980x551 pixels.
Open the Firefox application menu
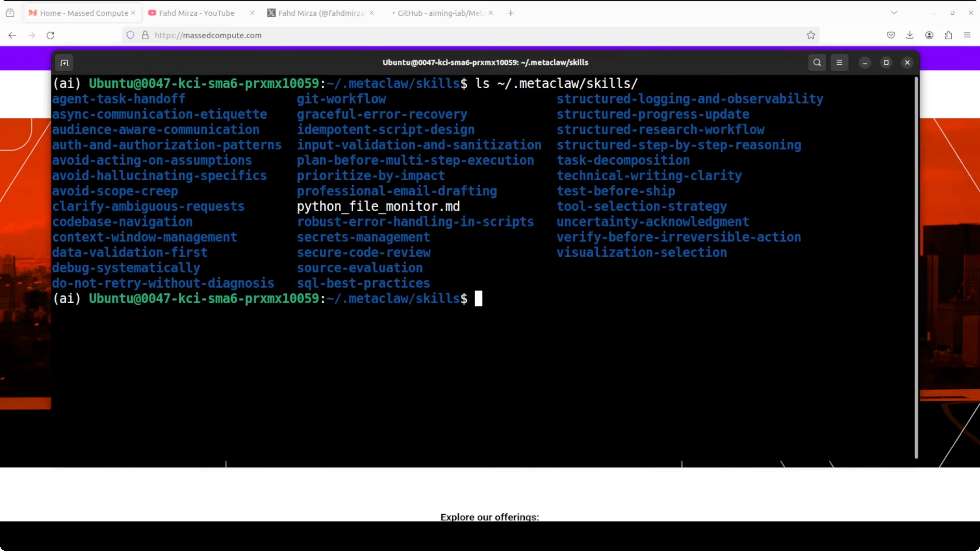coord(967,35)
